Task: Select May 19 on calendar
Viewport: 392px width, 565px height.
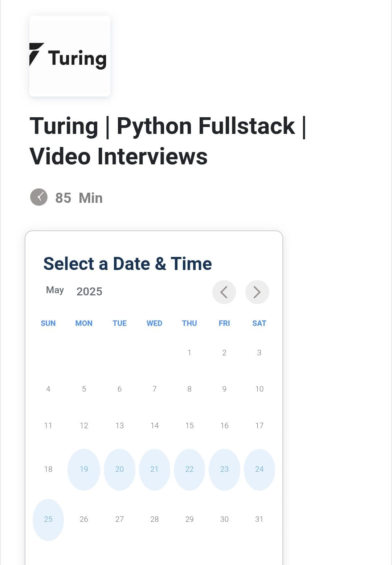Action: coord(84,469)
